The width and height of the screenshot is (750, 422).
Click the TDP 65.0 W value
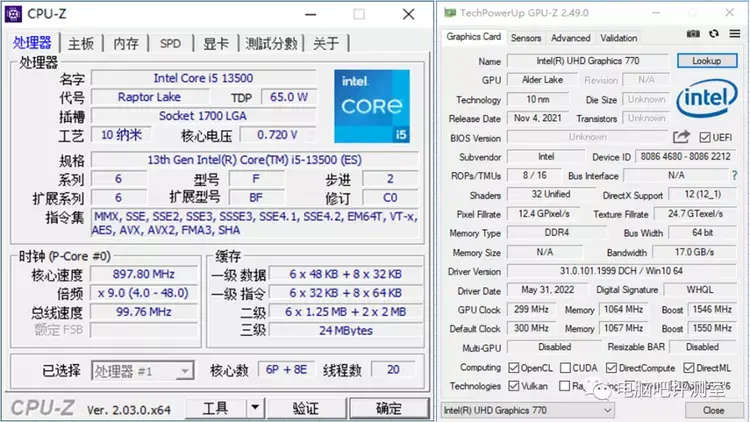click(288, 97)
